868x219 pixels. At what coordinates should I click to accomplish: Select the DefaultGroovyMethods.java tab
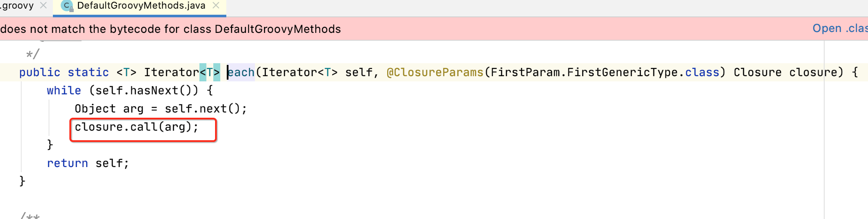pos(141,6)
